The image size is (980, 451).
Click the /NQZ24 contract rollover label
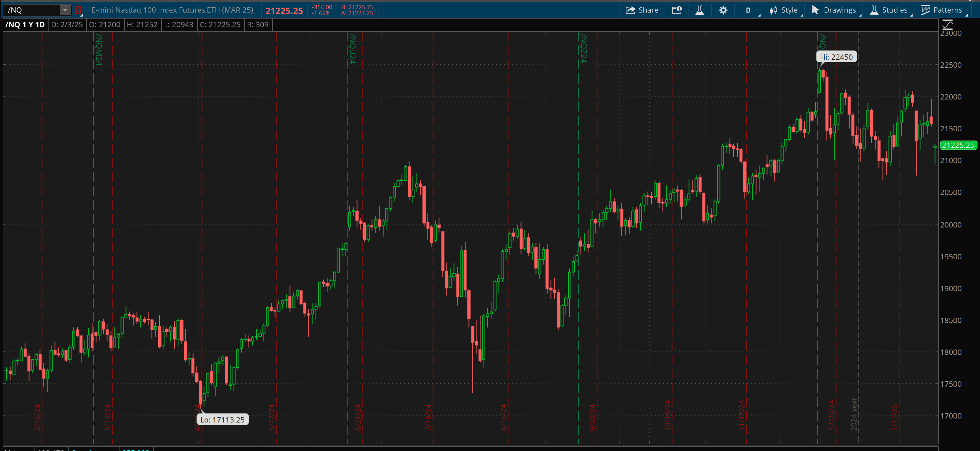(x=583, y=48)
